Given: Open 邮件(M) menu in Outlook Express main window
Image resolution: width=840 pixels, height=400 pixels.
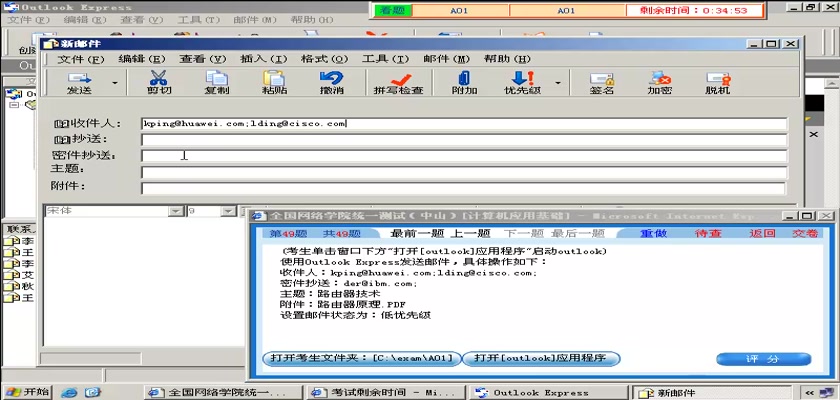Looking at the screenshot, I should click(x=254, y=20).
